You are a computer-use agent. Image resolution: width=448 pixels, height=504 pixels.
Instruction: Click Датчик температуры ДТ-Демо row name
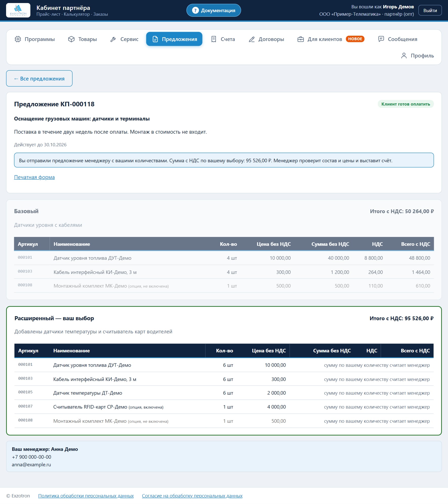click(88, 393)
